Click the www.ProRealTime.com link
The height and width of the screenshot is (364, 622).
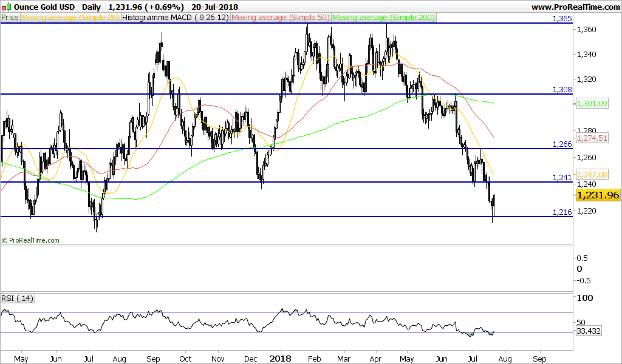click(x=576, y=7)
